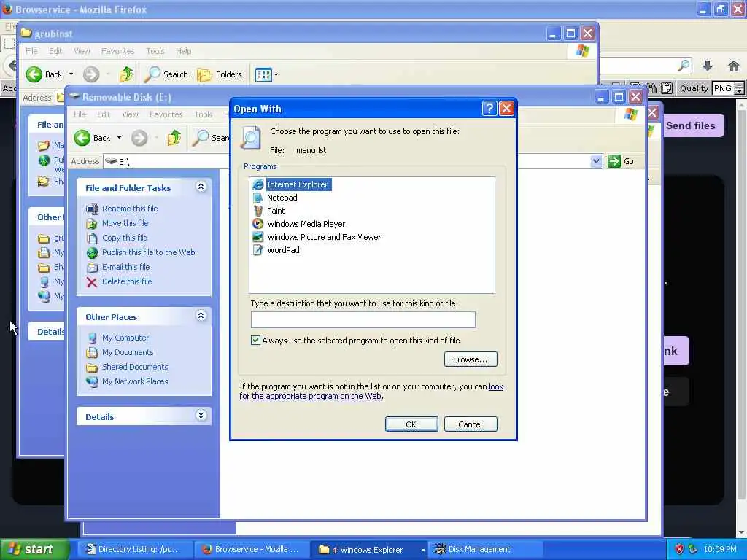747x560 pixels.
Task: Open Favorites menu in grubinst window
Action: (117, 51)
